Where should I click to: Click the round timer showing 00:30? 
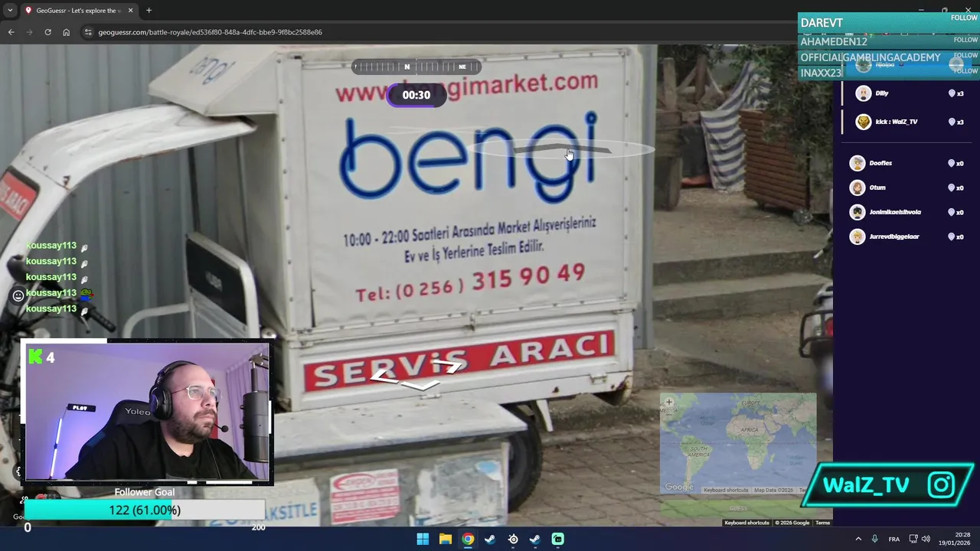point(416,95)
